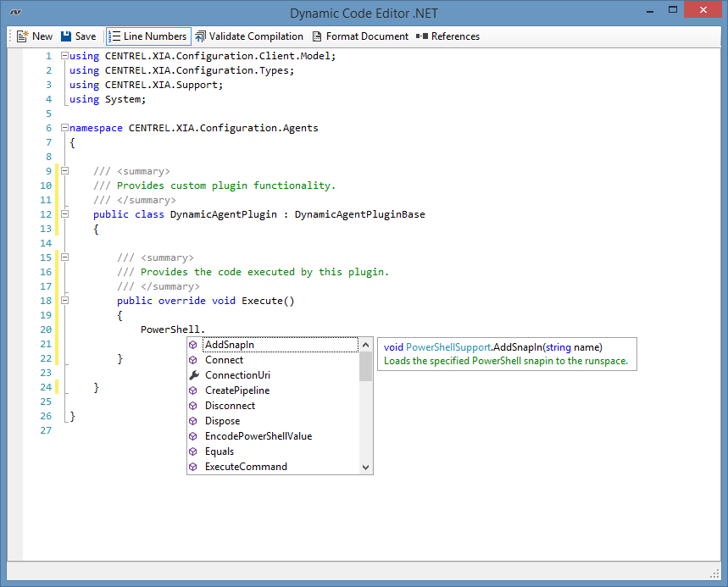This screenshot has width=728, height=587.
Task: Click 'DynamicAgentPluginBase' on line 12
Action: click(360, 214)
